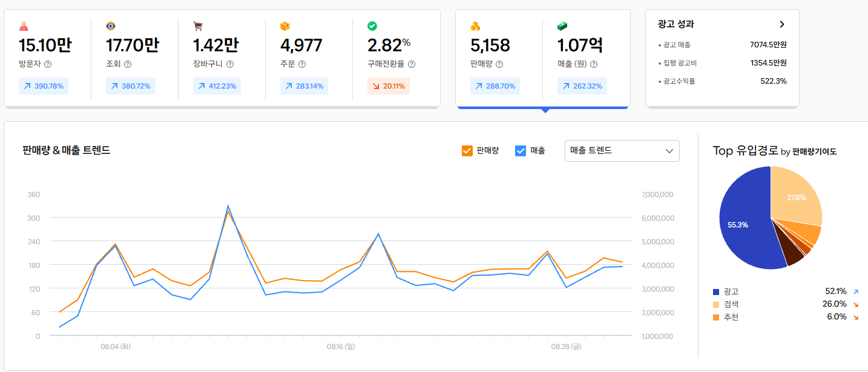Open help tooltip next to 주문
868x372 pixels.
pos(302,64)
